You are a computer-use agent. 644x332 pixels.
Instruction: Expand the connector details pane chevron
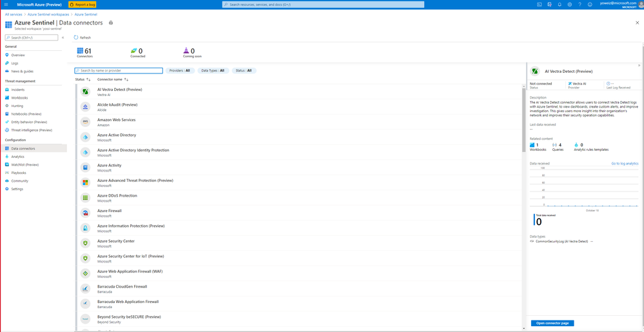pos(639,65)
